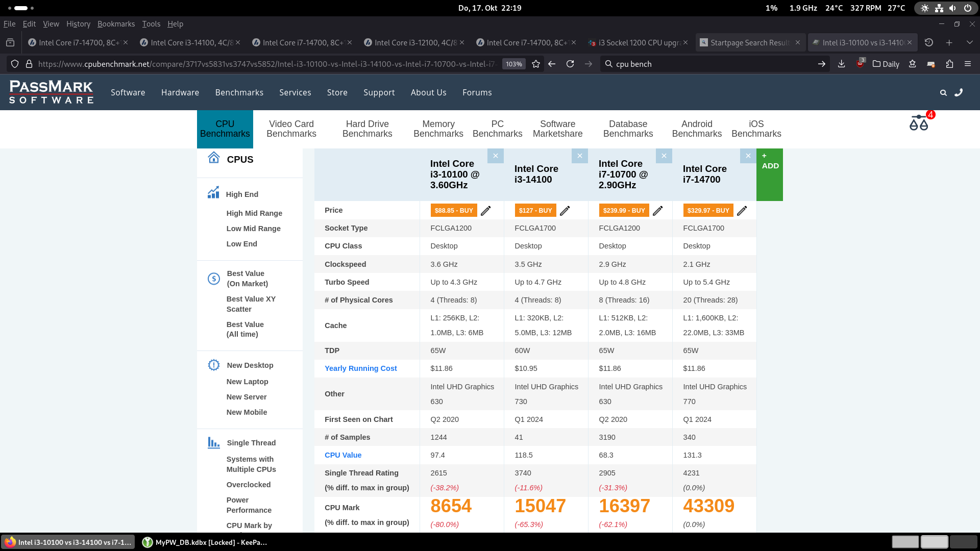Open the compare scales icon with badge 4
The height and width of the screenshot is (551, 980).
click(919, 122)
